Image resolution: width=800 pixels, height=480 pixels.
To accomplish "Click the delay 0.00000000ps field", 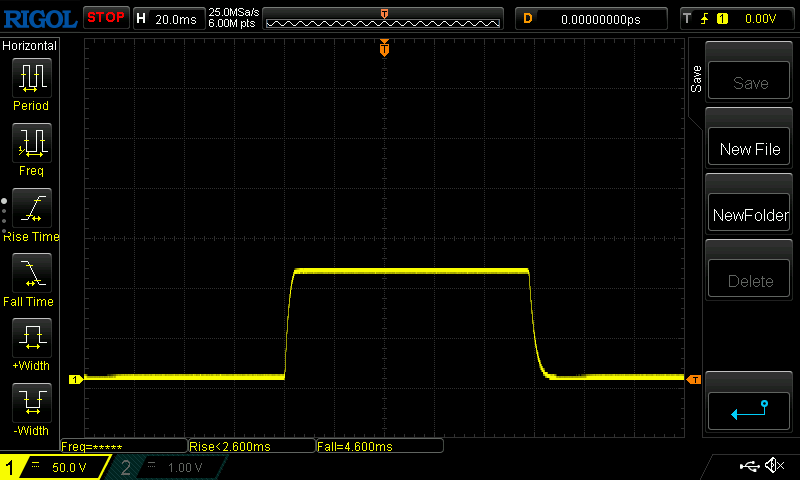I will pyautogui.click(x=591, y=19).
